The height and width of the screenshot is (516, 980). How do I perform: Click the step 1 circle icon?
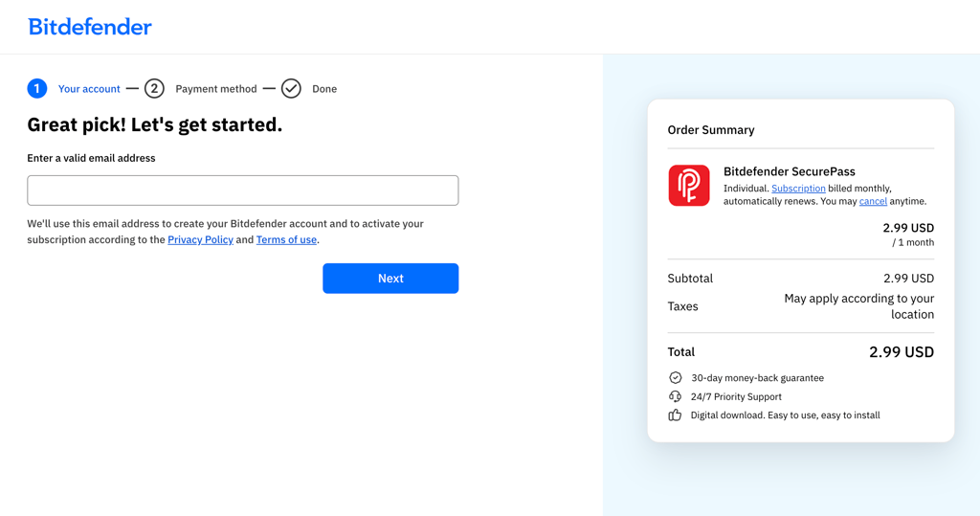point(37,89)
